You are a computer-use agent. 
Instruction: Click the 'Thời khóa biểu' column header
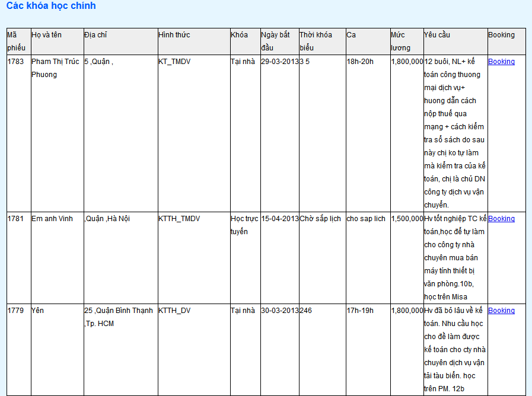316,41
